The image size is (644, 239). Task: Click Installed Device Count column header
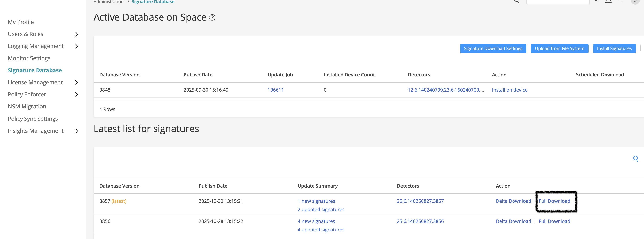[349, 75]
